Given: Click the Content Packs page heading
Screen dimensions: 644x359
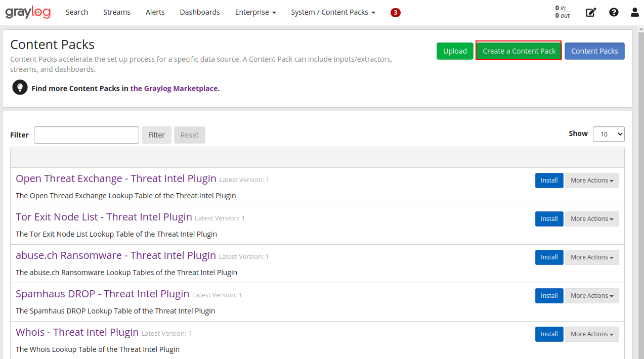Looking at the screenshot, I should 53,44.
